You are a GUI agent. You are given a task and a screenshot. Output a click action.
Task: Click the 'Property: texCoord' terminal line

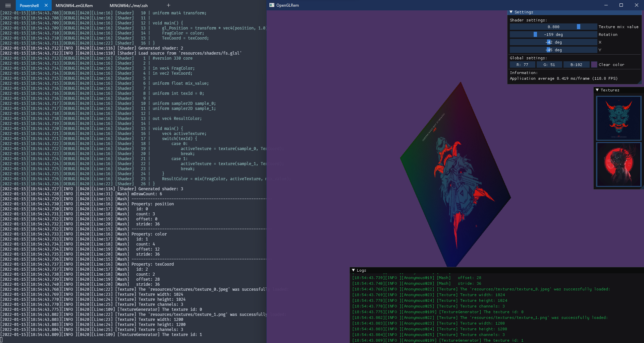pos(87,264)
